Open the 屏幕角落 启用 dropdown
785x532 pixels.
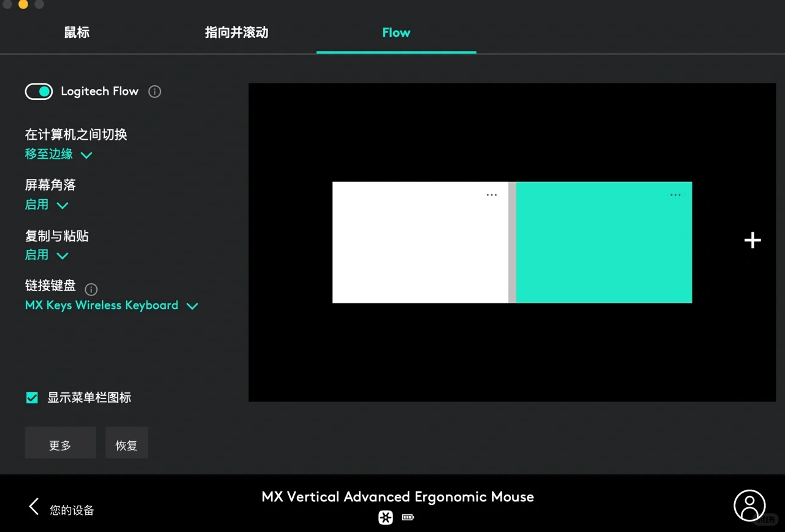coord(47,205)
